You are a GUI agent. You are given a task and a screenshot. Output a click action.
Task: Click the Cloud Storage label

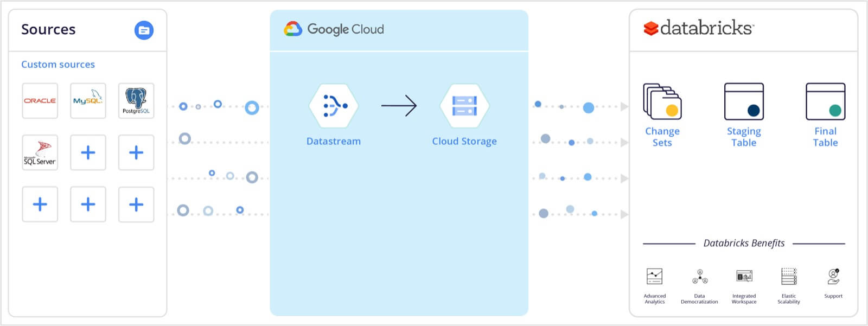pos(464,142)
